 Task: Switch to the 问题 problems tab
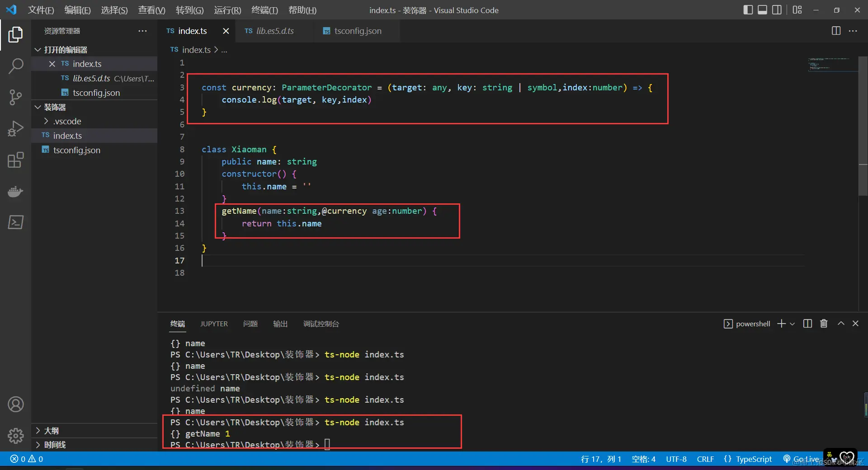[250, 324]
